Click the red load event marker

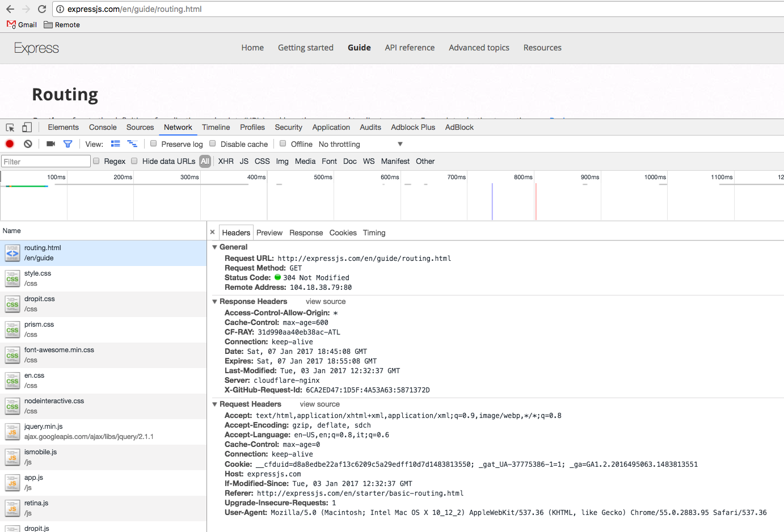pyautogui.click(x=536, y=201)
